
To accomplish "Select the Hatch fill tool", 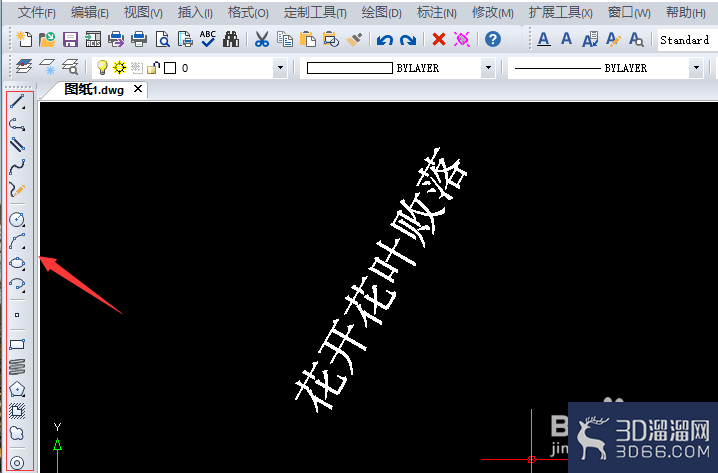I will [x=17, y=411].
